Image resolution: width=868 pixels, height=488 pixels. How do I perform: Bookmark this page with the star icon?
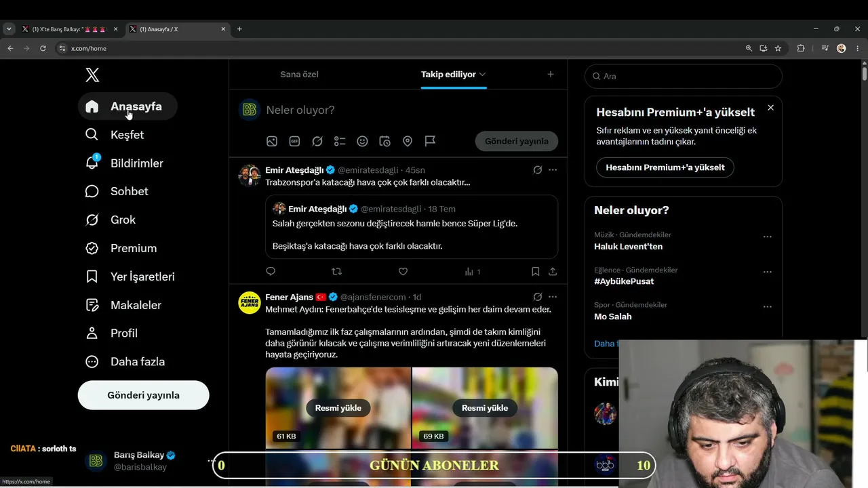(778, 48)
